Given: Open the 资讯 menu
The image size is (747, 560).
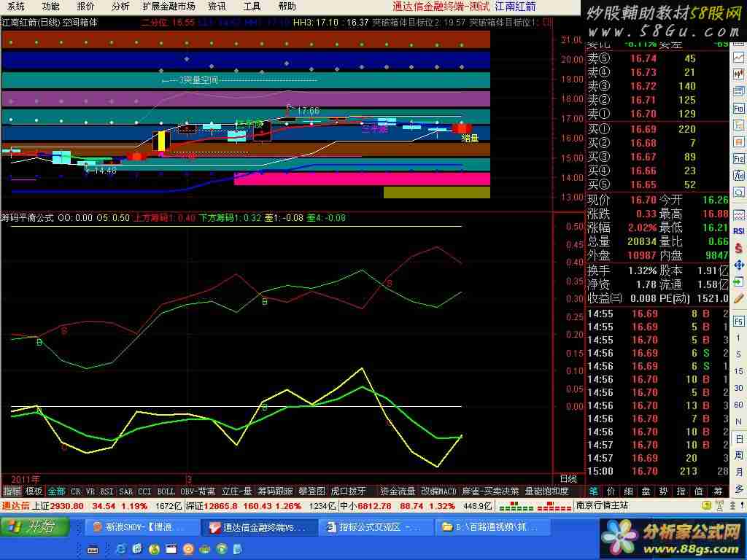Looking at the screenshot, I should coord(217,6).
